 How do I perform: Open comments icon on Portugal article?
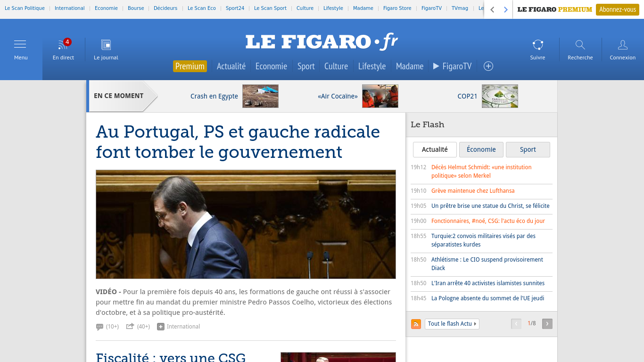(101, 326)
